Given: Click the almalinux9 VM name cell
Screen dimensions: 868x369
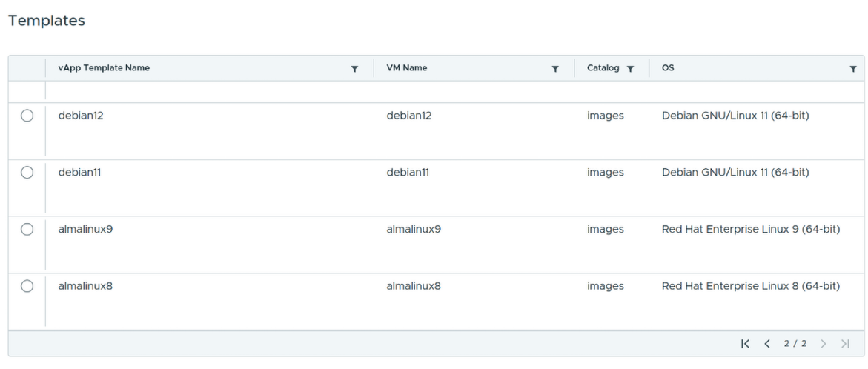Looking at the screenshot, I should coord(414,229).
